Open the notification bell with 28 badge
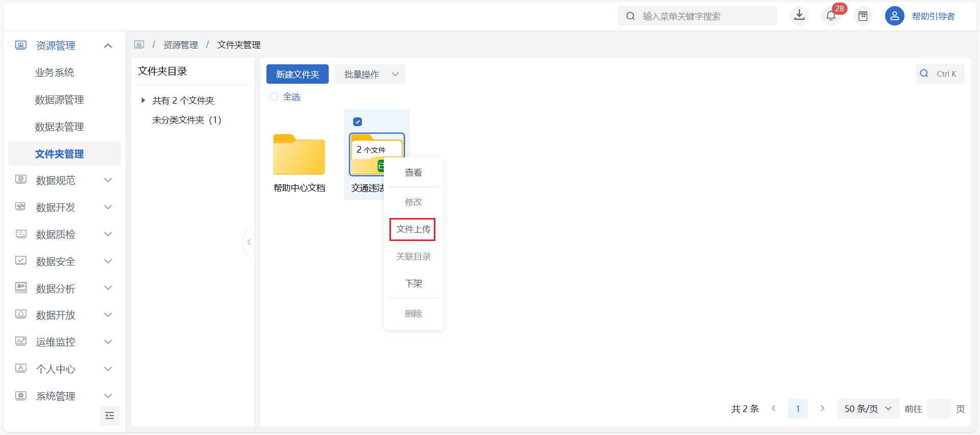This screenshot has height=435, width=980. pos(831,16)
